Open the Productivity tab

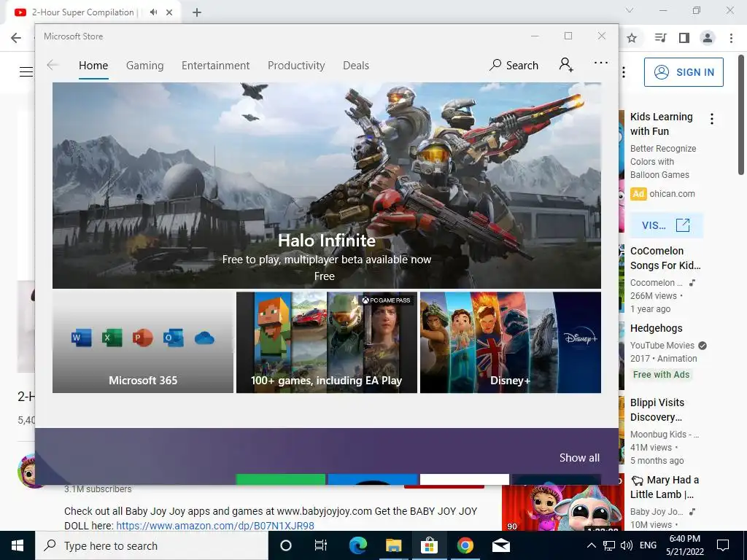point(296,65)
